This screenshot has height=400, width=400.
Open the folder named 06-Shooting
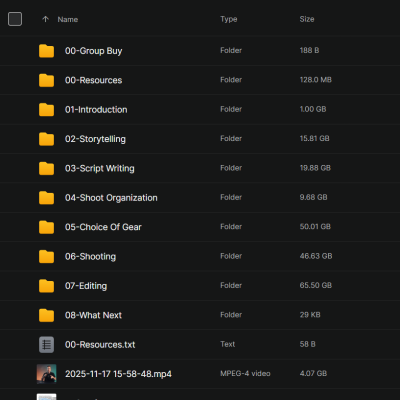click(x=90, y=257)
